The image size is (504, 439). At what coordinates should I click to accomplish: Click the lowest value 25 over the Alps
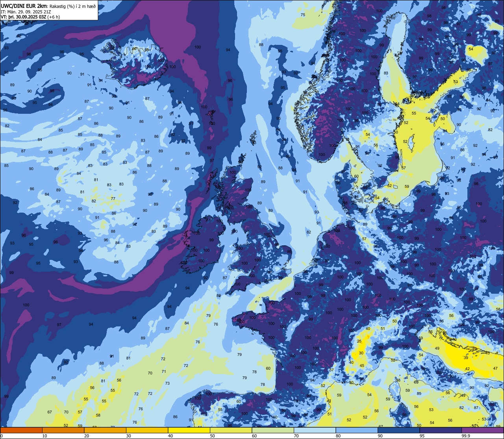click(x=359, y=341)
